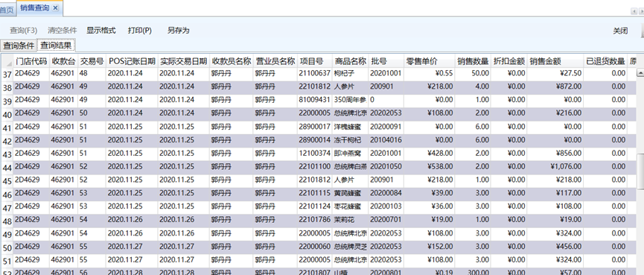Select row header 51
This screenshot has width=644, height=275.
tap(7, 261)
